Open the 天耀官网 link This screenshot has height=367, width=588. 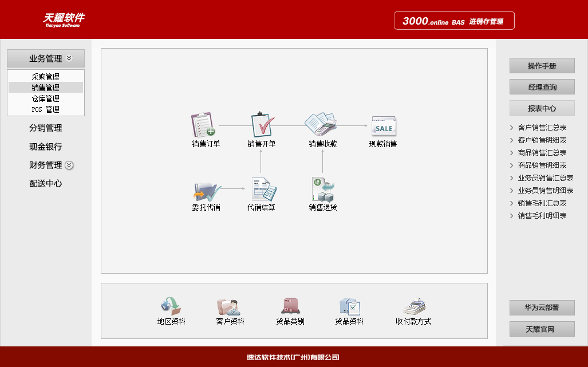(542, 329)
